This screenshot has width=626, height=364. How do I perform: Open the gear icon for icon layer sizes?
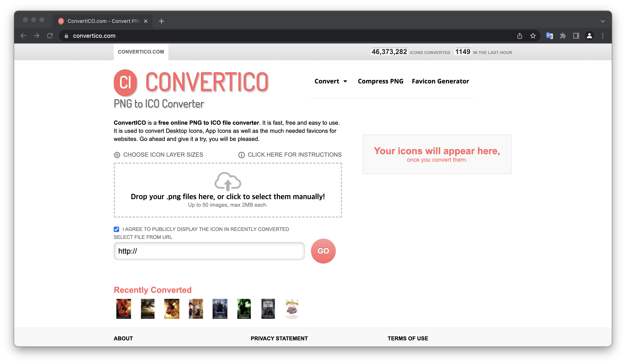(117, 154)
